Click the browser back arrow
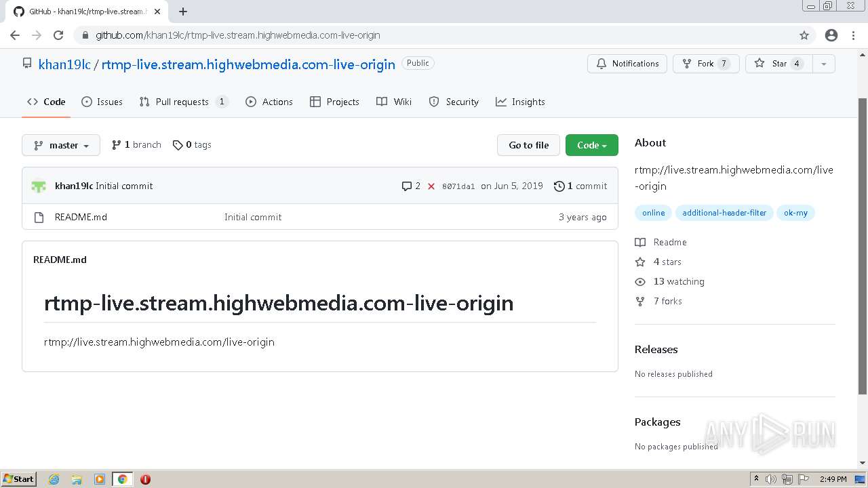The width and height of the screenshot is (868, 488). click(15, 35)
